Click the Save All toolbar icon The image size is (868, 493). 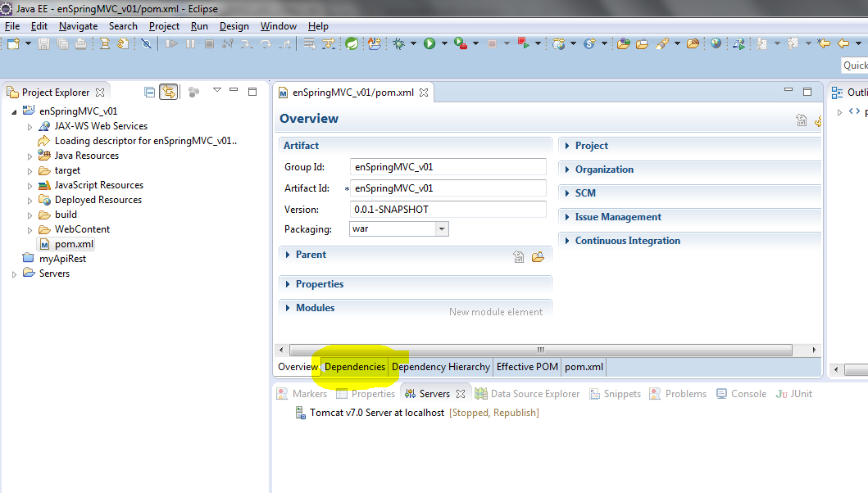[62, 43]
